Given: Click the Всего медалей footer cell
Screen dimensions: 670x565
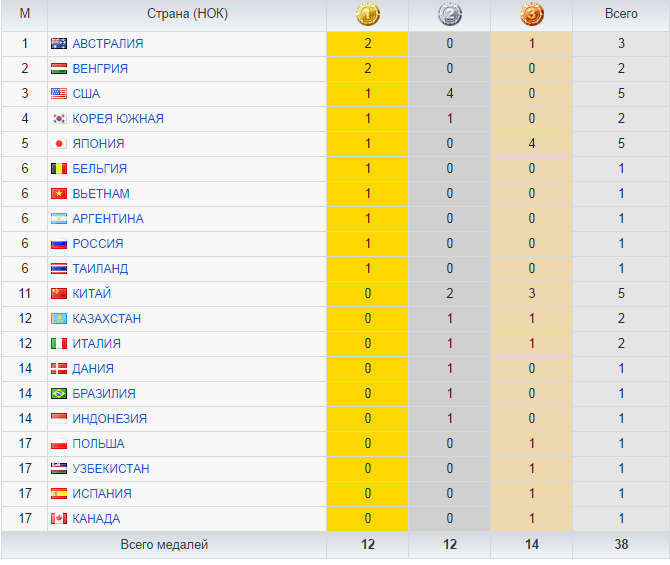Looking at the screenshot, I should [164, 545].
